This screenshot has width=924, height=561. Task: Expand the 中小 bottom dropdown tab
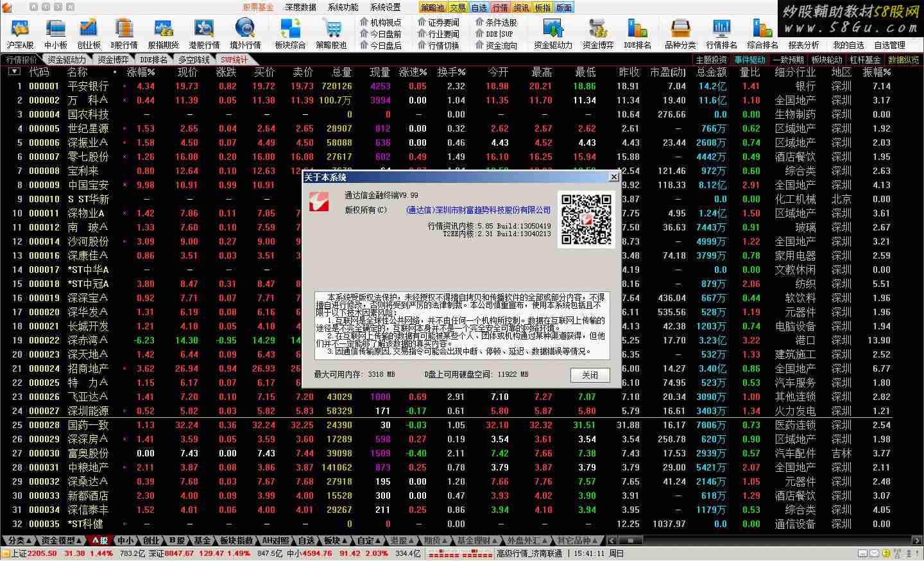coord(126,540)
